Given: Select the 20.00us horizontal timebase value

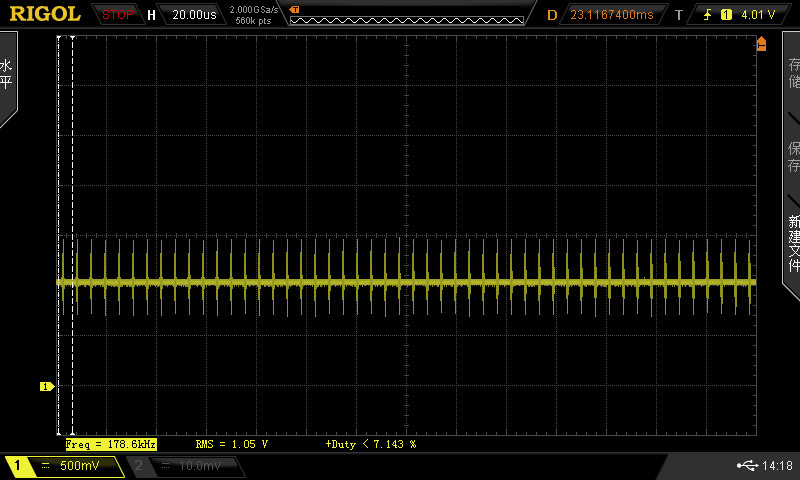Looking at the screenshot, I should point(194,15).
